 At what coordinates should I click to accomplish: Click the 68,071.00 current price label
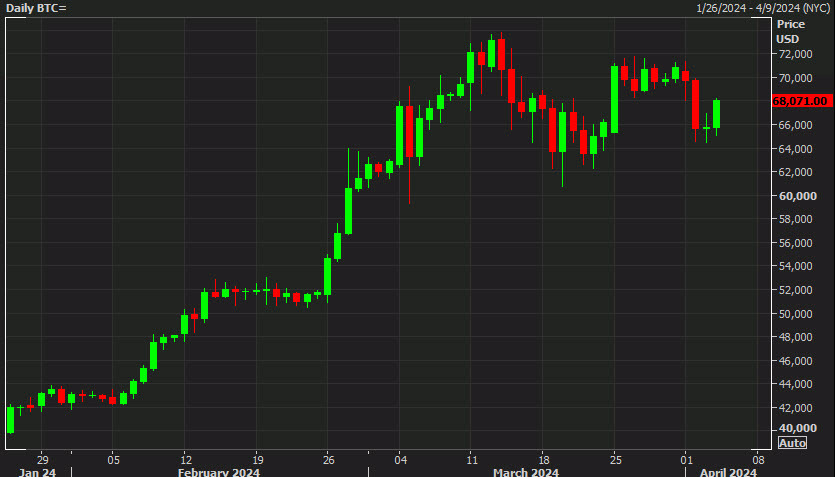[803, 101]
